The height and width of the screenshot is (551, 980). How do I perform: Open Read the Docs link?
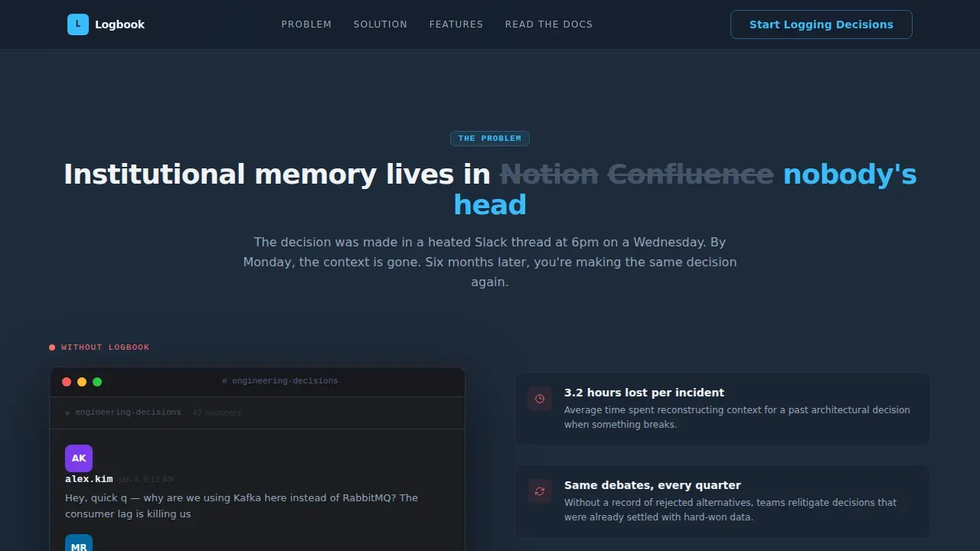(x=549, y=24)
